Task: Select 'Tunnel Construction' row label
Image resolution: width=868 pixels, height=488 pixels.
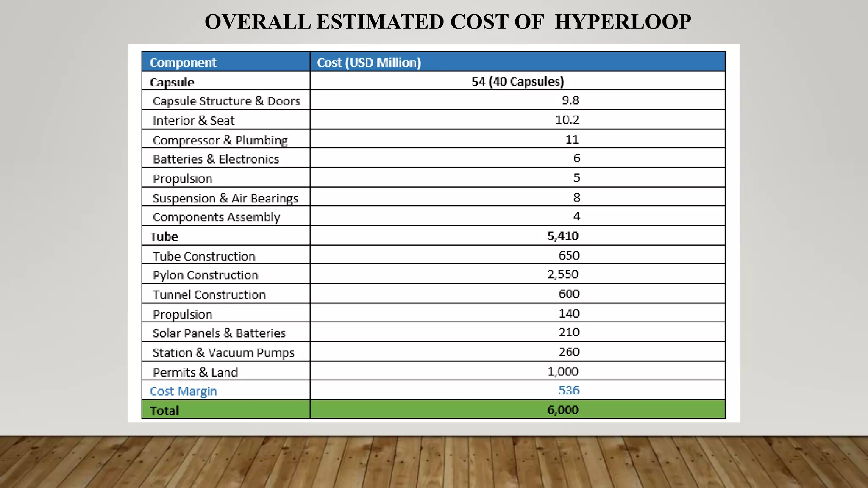Action: coord(209,294)
